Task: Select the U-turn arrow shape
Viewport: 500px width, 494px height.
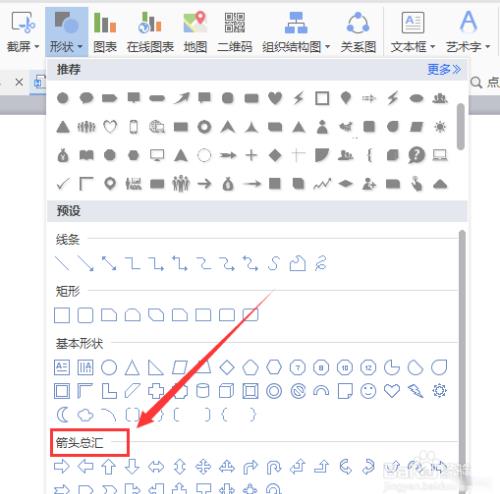Action: (x=274, y=467)
